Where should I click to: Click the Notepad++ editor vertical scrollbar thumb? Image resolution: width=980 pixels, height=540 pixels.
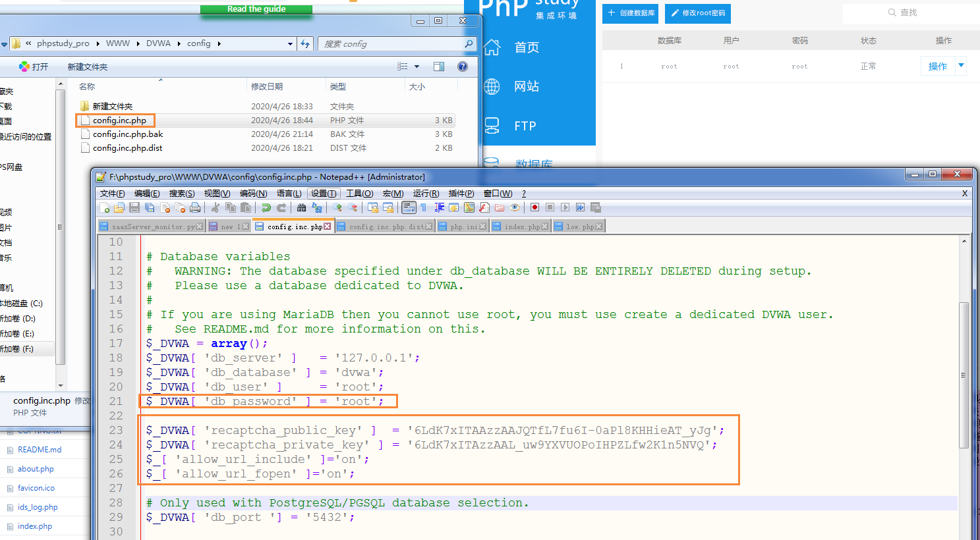coord(964,375)
